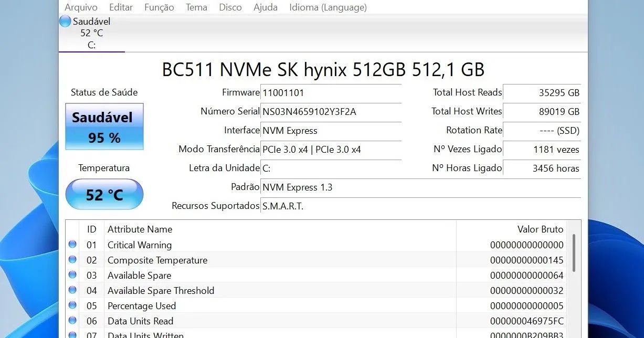The width and height of the screenshot is (644, 338).
Task: Click the Modo Transferência PCIe 3.0 x4 field
Action: [331, 150]
